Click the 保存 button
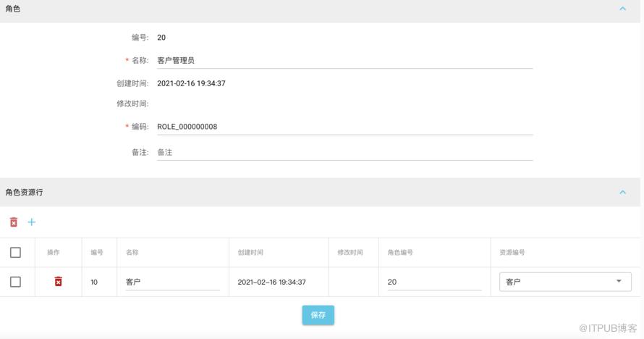Viewport: 644px width, 339px height. 318,315
